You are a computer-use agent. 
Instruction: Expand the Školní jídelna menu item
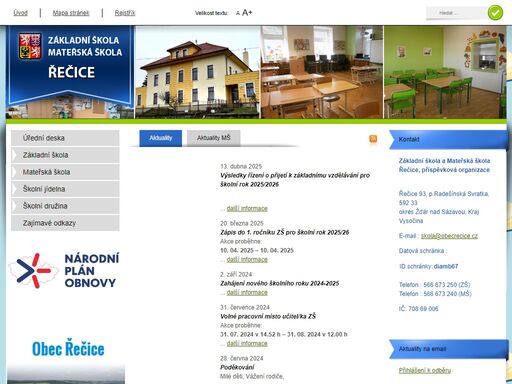point(65,189)
